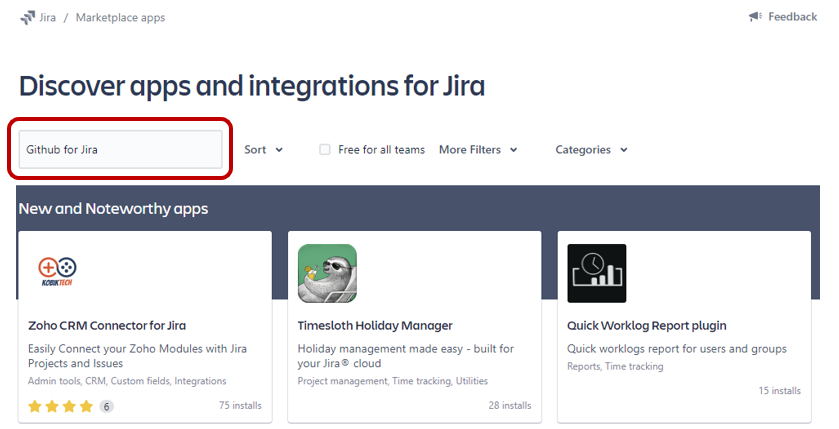Click the Jira logo icon in breadcrumb
The height and width of the screenshot is (429, 839).
(x=27, y=18)
